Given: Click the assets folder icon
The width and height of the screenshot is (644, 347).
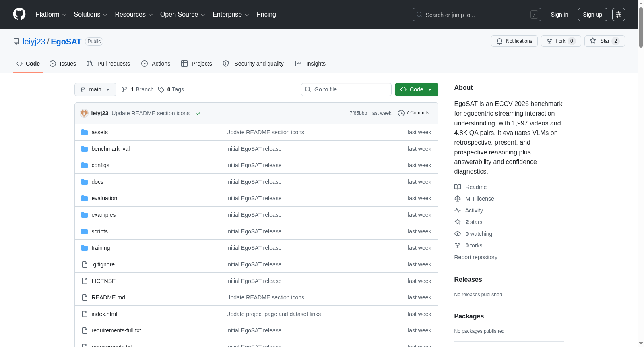Looking at the screenshot, I should coord(85,132).
